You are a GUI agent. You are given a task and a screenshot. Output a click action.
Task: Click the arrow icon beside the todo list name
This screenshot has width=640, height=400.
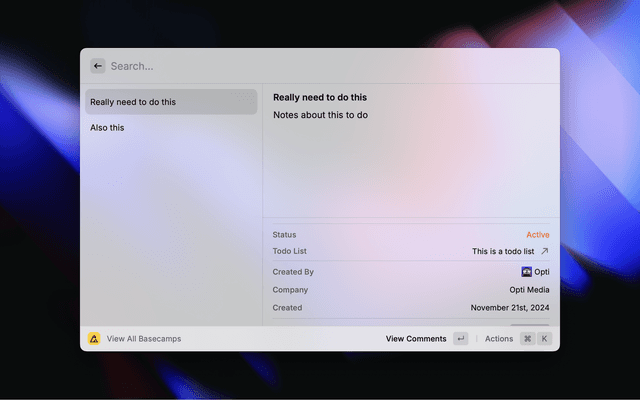pos(545,252)
